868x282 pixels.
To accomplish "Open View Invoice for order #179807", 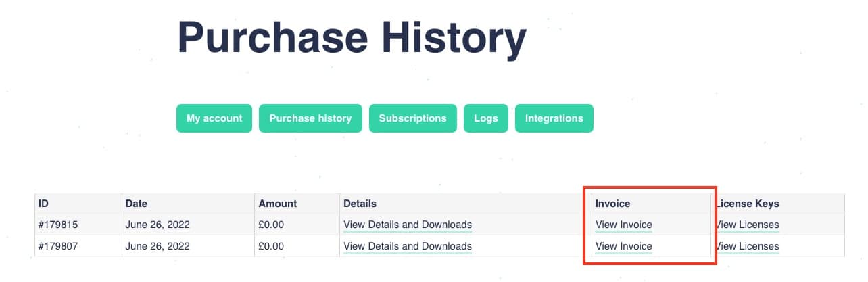I will point(623,246).
